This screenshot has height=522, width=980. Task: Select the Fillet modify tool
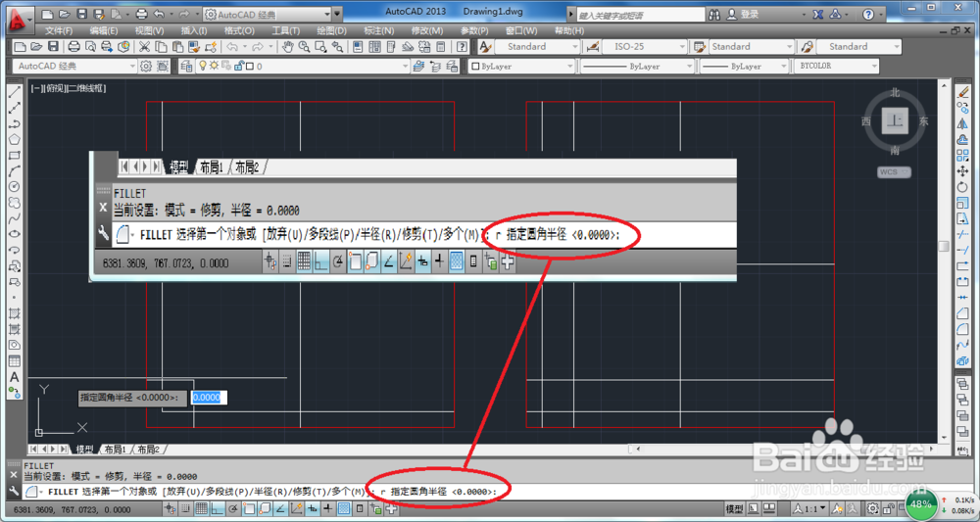tap(963, 329)
